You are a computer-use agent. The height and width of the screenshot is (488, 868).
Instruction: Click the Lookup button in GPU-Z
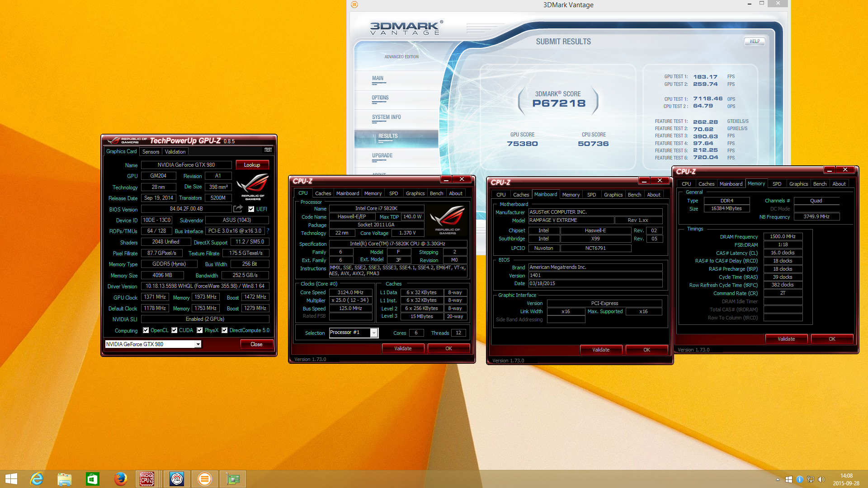pyautogui.click(x=252, y=165)
